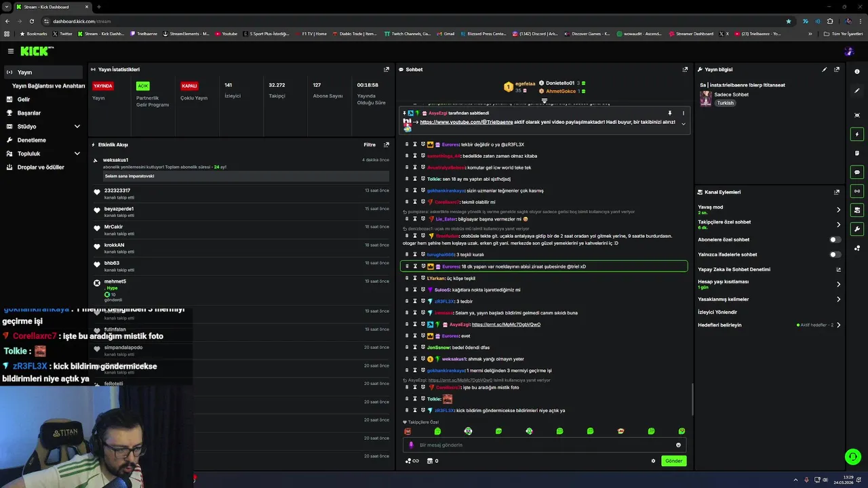Unpin the pinned chat message
868x488 pixels.
[669, 113]
